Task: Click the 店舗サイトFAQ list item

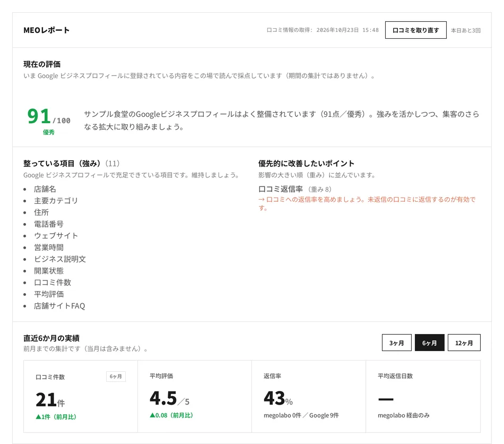Action: pyautogui.click(x=59, y=306)
